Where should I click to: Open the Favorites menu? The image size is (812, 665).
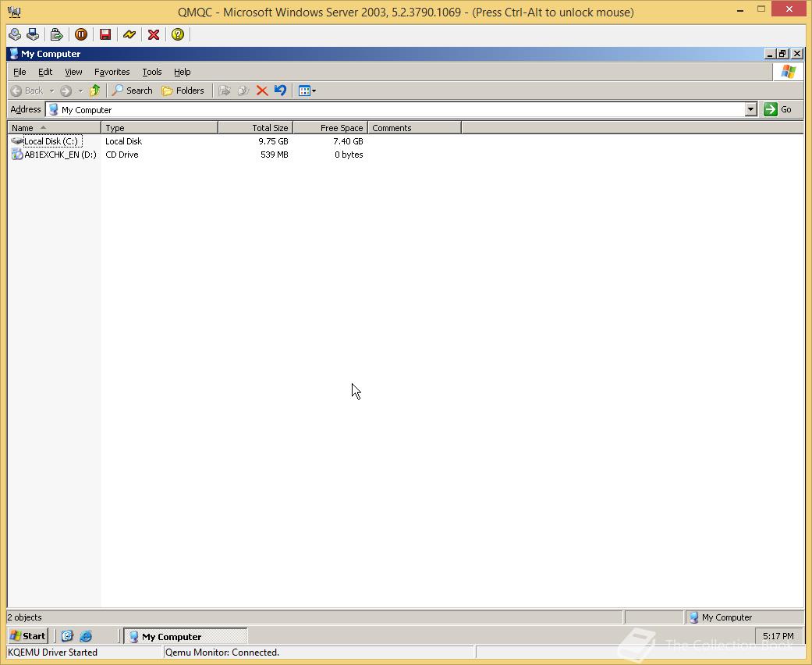pos(112,72)
